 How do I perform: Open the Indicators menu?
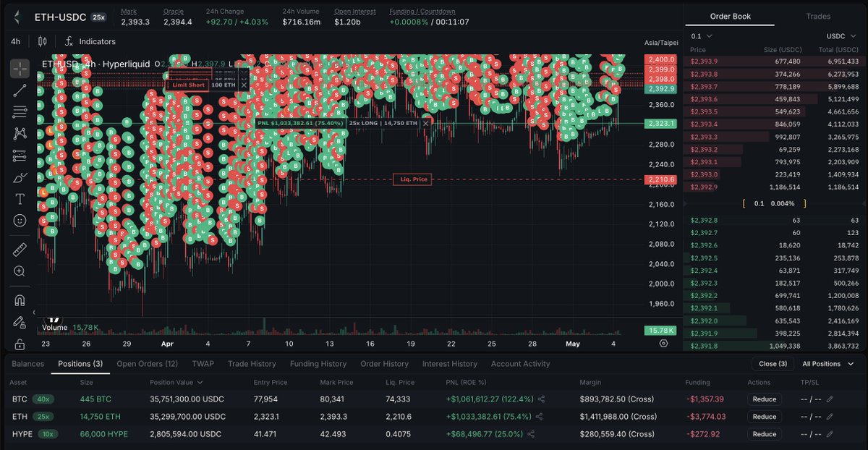90,41
